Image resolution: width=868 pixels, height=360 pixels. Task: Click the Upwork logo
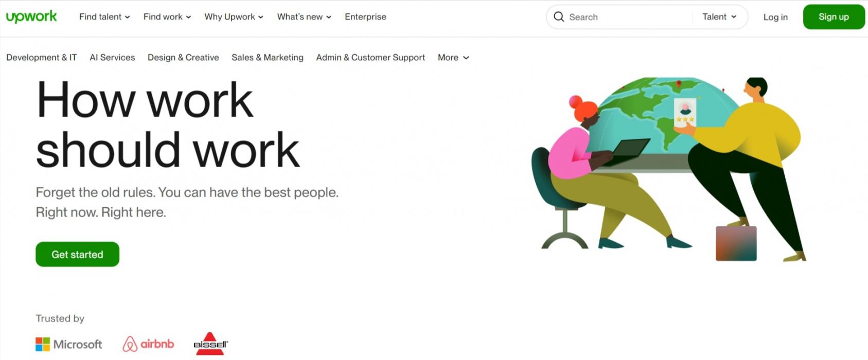31,17
